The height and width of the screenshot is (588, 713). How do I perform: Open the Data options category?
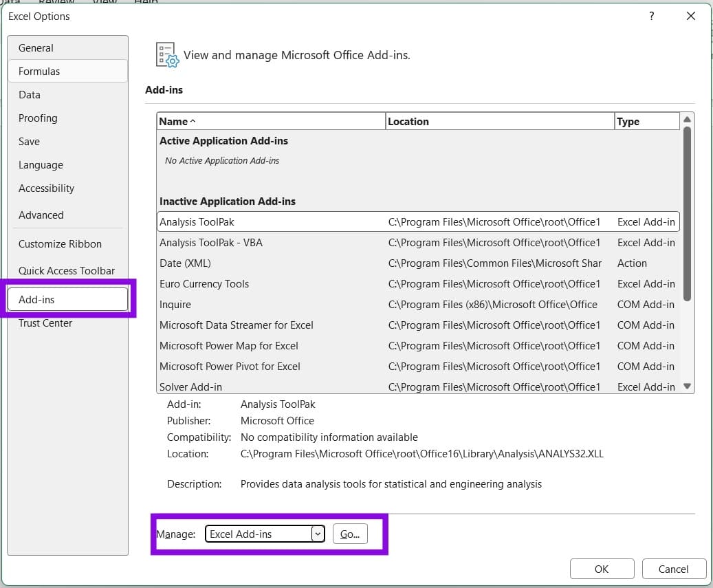68,95
